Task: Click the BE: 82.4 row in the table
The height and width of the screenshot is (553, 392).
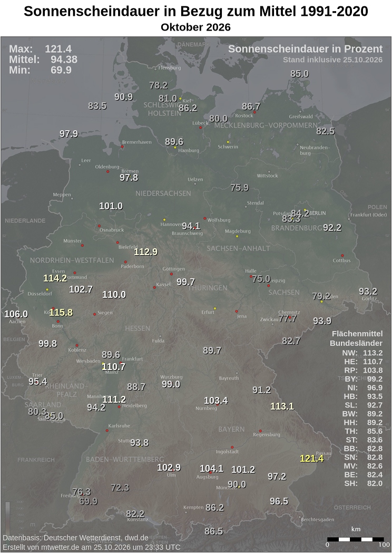Action: pos(364,474)
